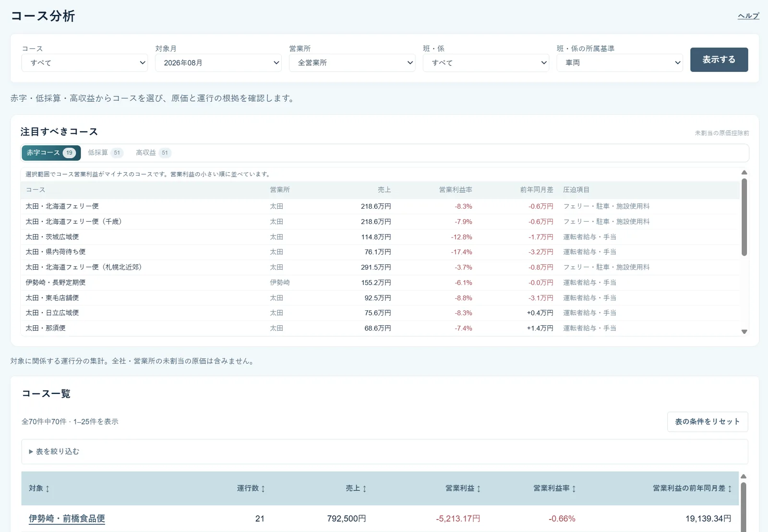This screenshot has width=768, height=532.
Task: Sort by the 営業利益 column header
Action: [x=463, y=488]
